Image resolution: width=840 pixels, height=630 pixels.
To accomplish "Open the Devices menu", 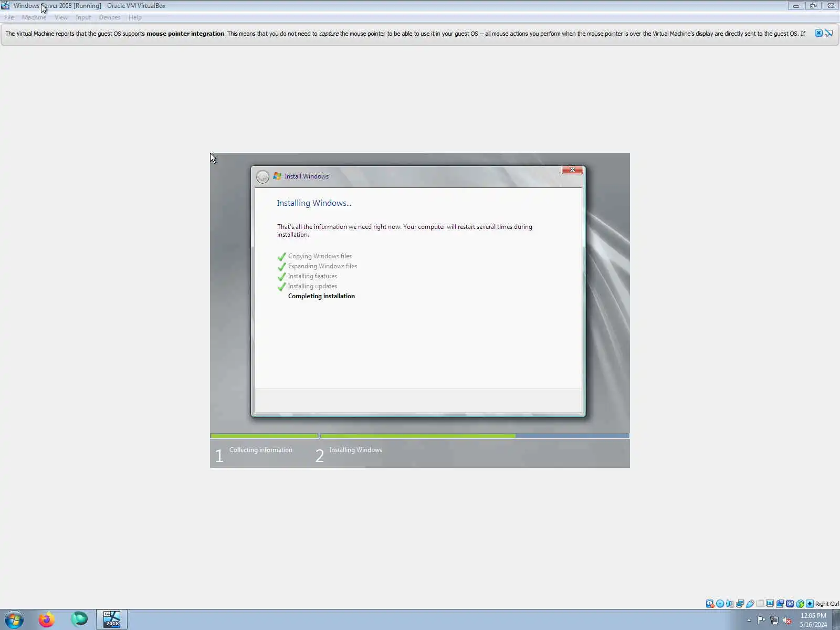I will tap(109, 17).
